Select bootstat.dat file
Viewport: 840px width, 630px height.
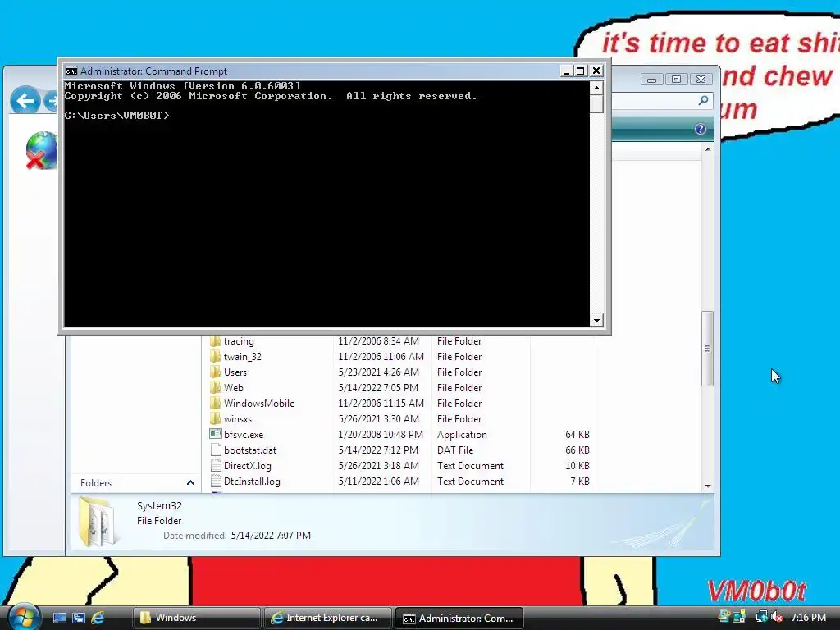coord(250,450)
